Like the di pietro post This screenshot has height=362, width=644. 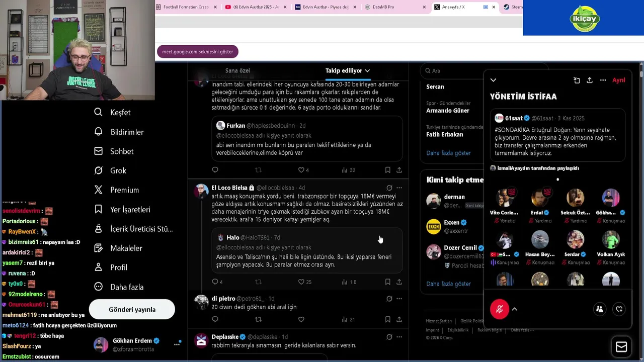pos(301,319)
